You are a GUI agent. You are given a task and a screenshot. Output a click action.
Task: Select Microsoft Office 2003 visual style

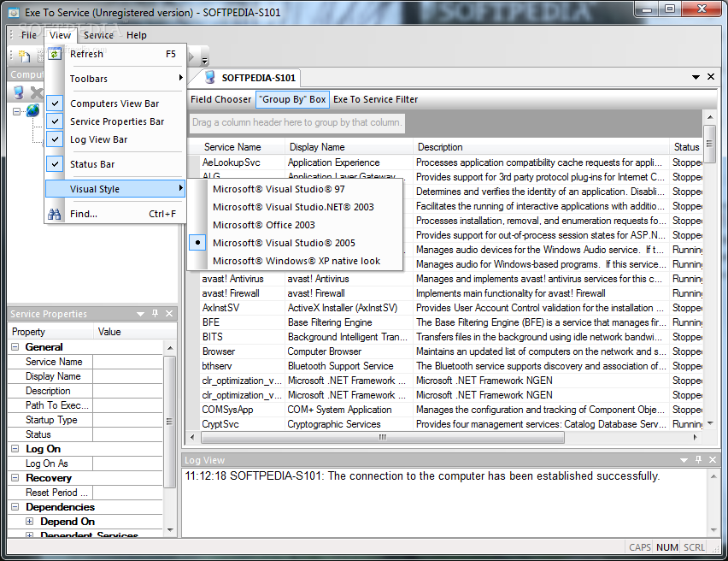click(x=295, y=225)
